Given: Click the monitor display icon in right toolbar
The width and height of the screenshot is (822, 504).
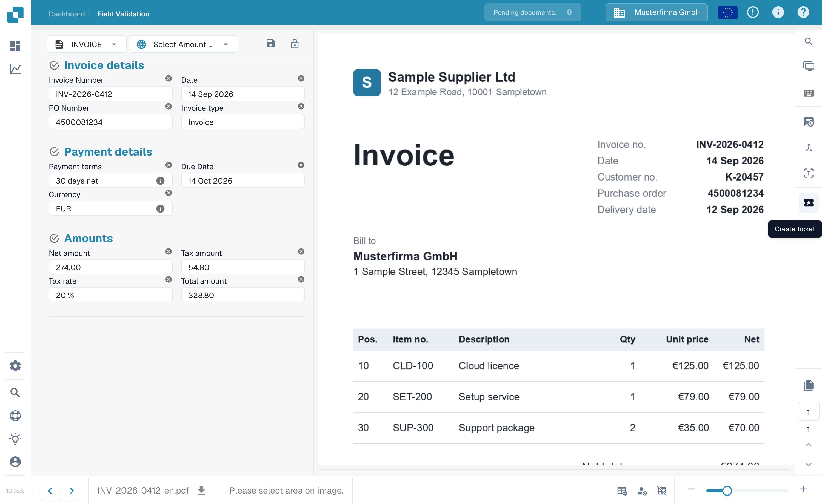Looking at the screenshot, I should [809, 66].
